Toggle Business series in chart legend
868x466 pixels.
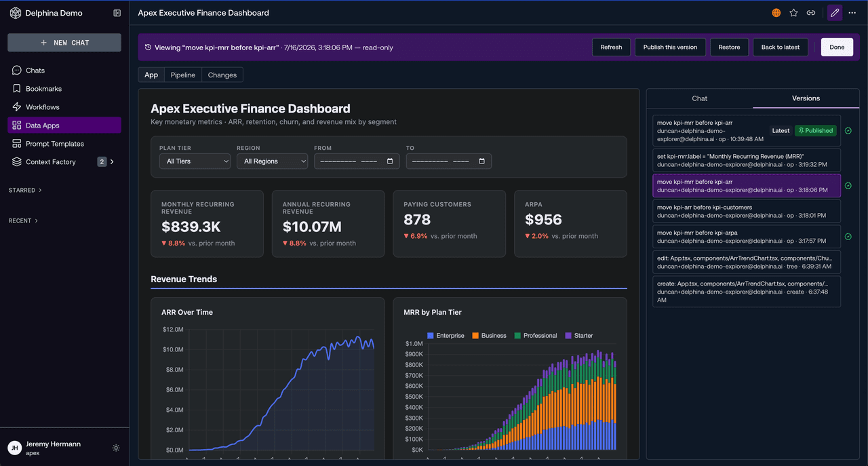point(489,335)
